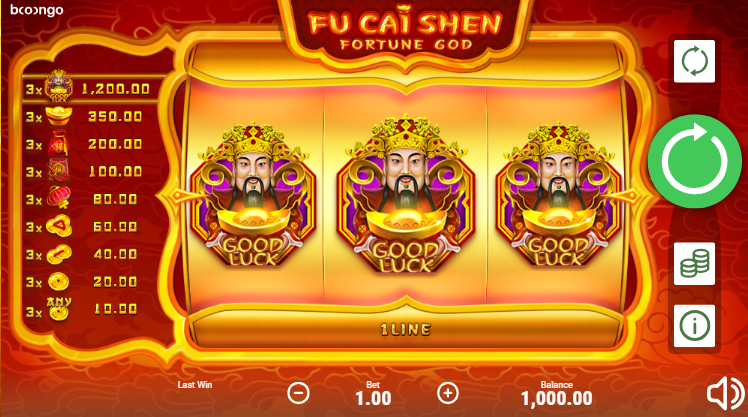Screen dimensions: 748x417
Task: Click the Balance amount 1,000.00
Action: pos(556,398)
